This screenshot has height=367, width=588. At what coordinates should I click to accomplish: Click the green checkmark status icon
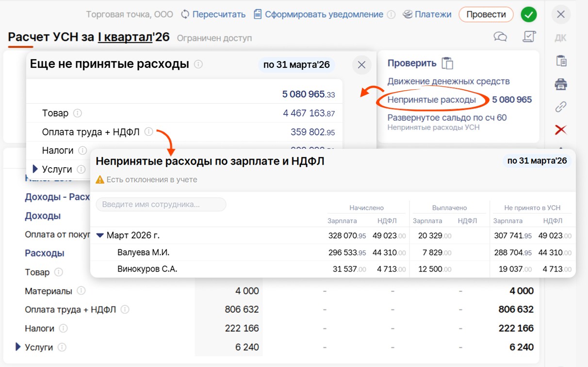click(528, 15)
